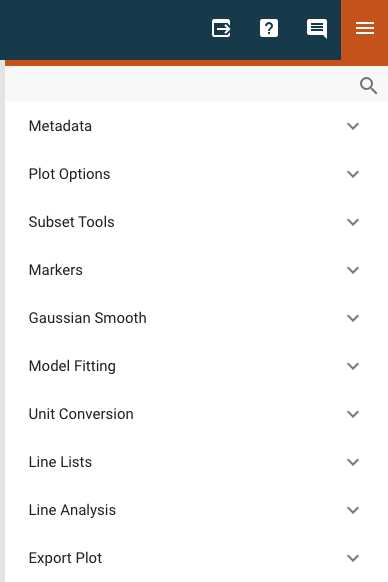The height and width of the screenshot is (582, 388).
Task: Open the feedback chat bubble icon
Action: [x=317, y=29]
